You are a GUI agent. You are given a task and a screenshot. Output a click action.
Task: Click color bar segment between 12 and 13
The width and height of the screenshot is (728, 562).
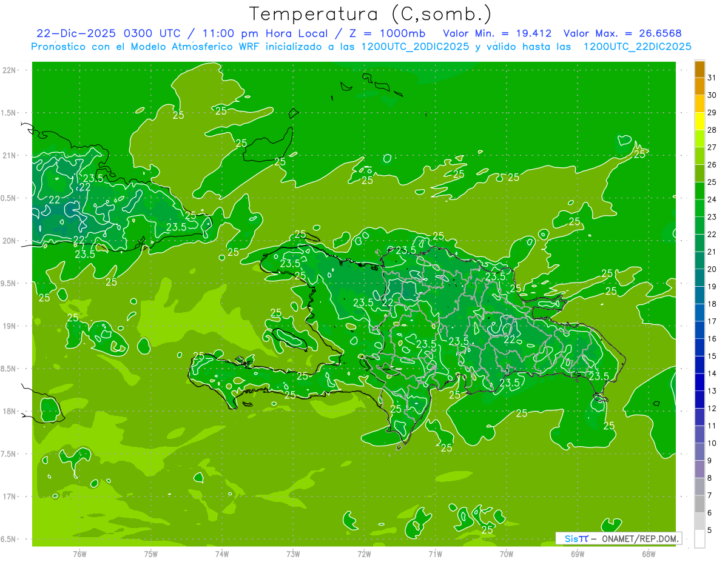(699, 400)
